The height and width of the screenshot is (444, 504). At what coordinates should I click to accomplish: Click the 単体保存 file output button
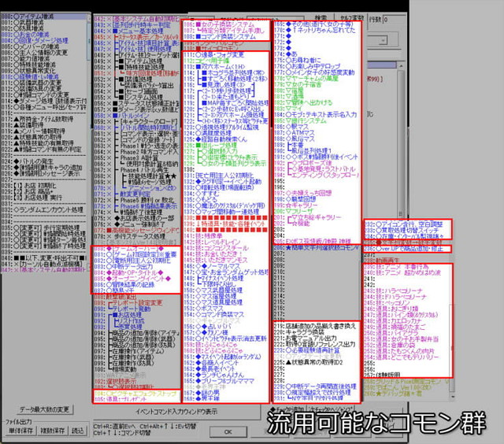(20, 431)
